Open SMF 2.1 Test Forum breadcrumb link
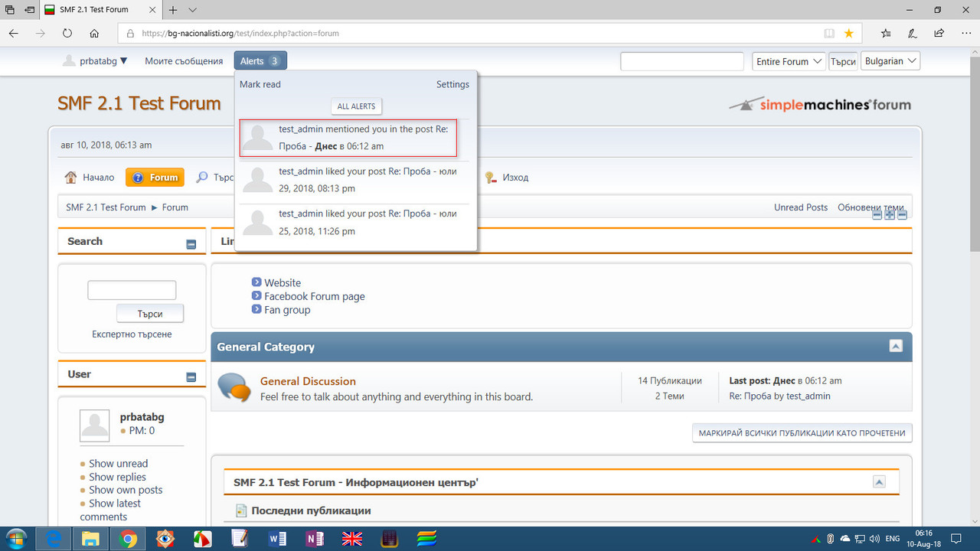The width and height of the screenshot is (980, 551). tap(106, 207)
